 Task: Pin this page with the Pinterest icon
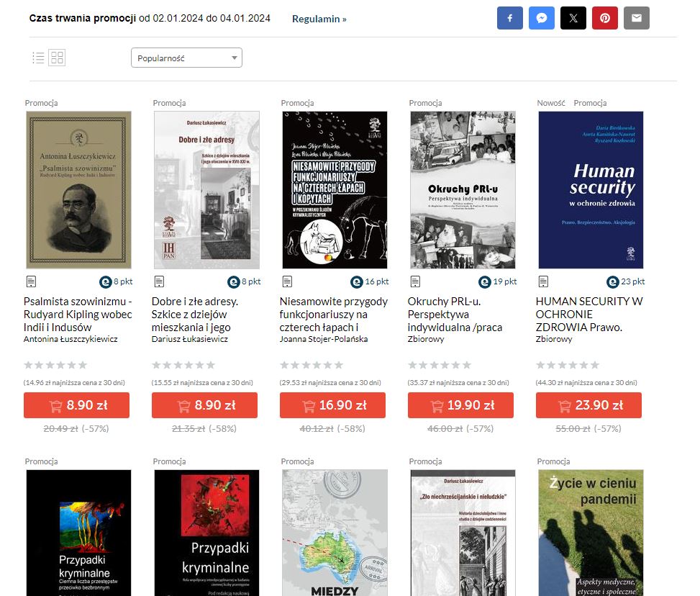click(605, 18)
